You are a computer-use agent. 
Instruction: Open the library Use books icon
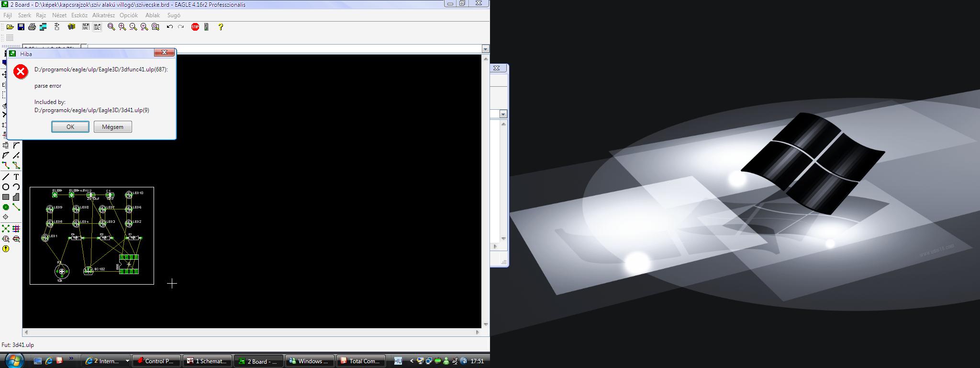pyautogui.click(x=72, y=27)
